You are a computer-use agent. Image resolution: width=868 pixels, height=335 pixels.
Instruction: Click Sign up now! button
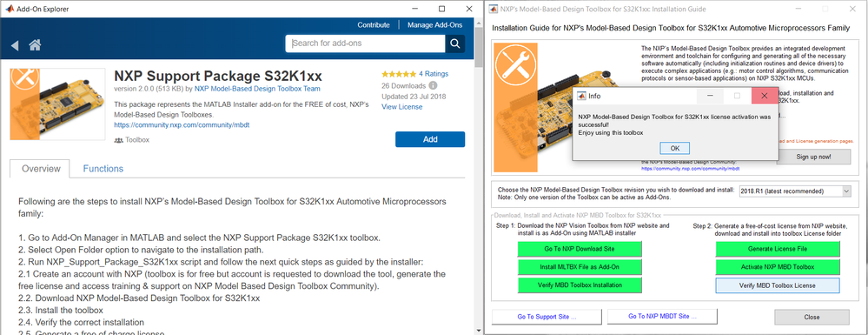tap(813, 157)
